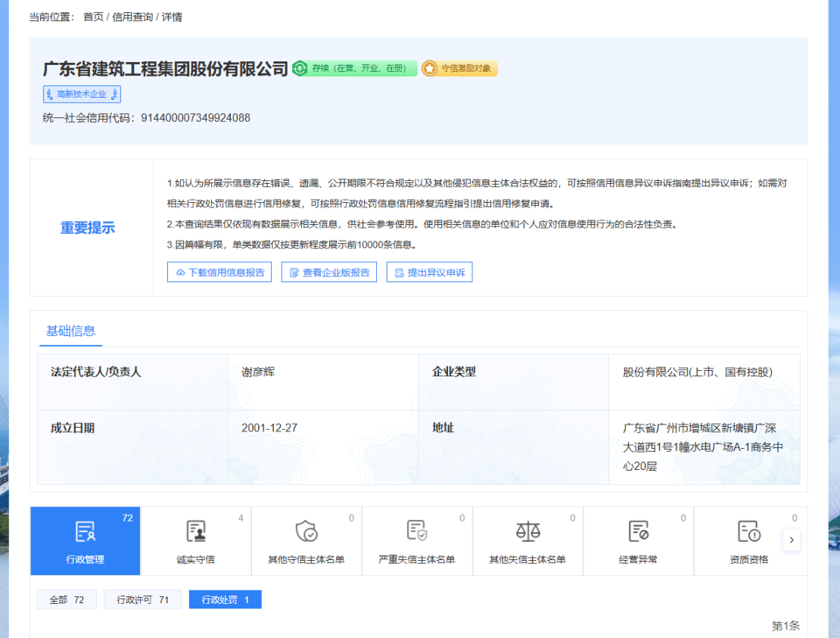Open the 其他守信主体名单 tile
The image size is (840, 638).
pyautogui.click(x=306, y=541)
